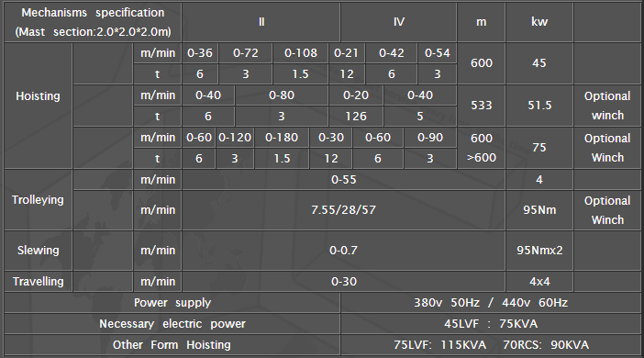Click the 75LVF: 115KVA 70RCS: 90KVA cell
The image size is (644, 358).
[x=491, y=345]
